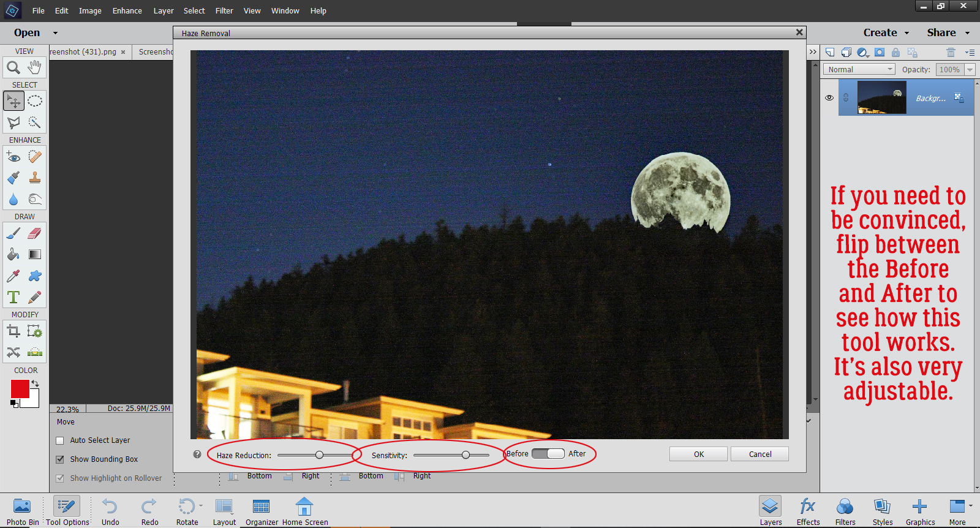Create a new layer in Layers panel
The height and width of the screenshot is (528, 980).
[x=830, y=53]
